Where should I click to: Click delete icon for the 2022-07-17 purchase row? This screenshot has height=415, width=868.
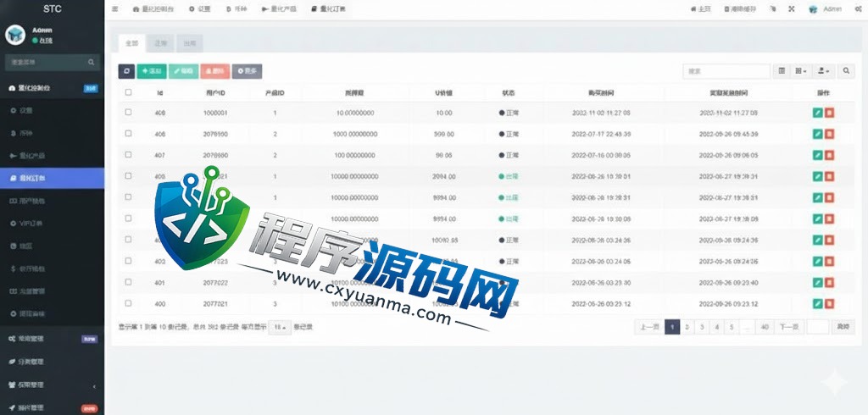tap(829, 135)
